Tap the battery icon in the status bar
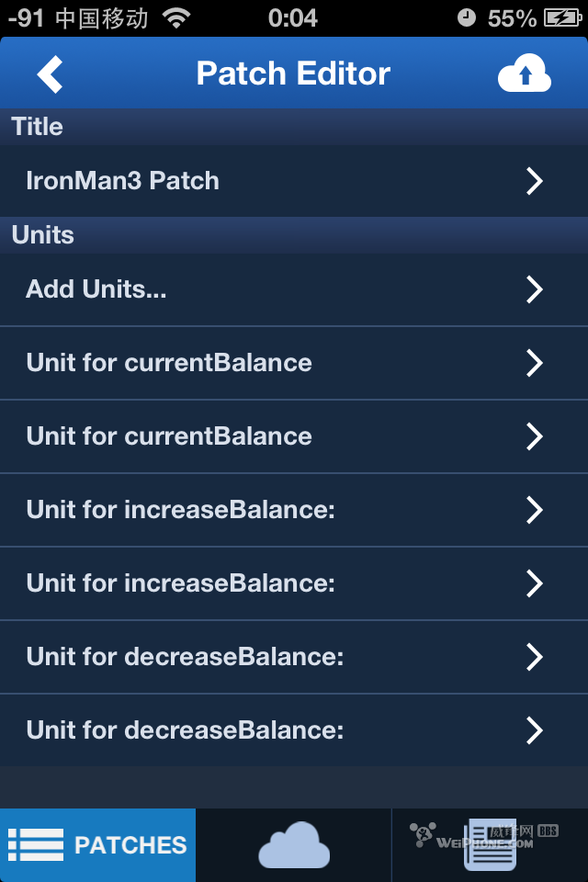Viewport: 588px width, 882px height. [x=562, y=17]
